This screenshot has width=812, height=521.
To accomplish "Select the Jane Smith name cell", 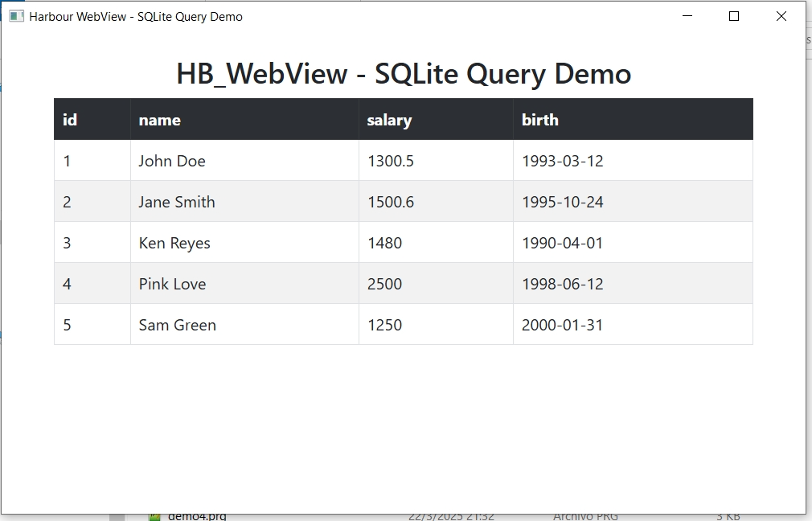I will coord(177,202).
